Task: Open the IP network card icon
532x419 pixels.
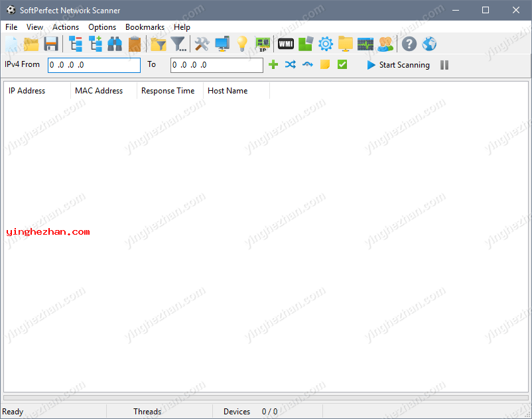Action: (263, 44)
